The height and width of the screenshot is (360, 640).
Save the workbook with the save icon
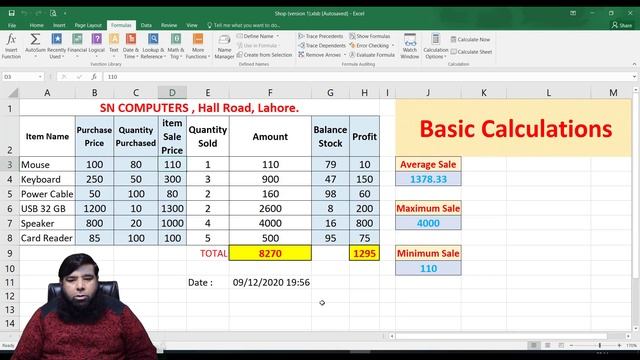tap(11, 13)
